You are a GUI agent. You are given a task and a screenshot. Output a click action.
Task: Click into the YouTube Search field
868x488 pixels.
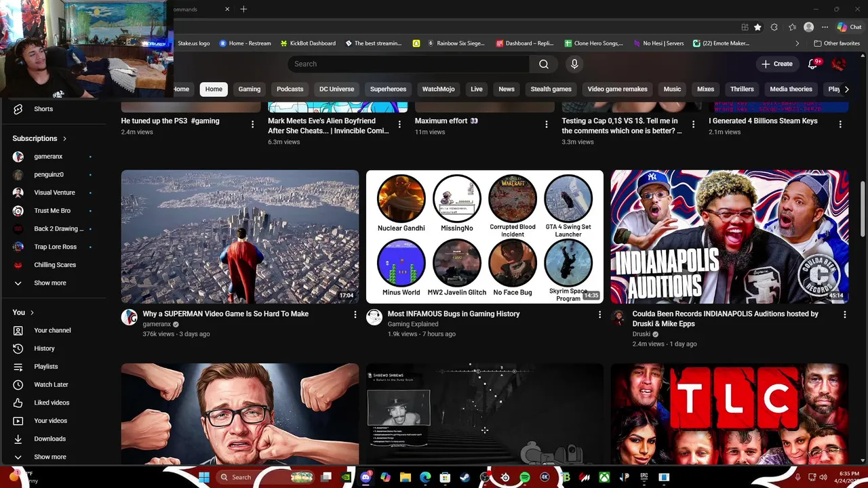pos(408,64)
